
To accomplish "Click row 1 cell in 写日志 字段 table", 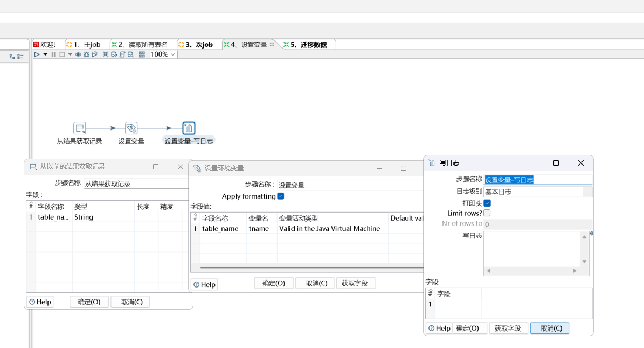I will pyautogui.click(x=458, y=304).
